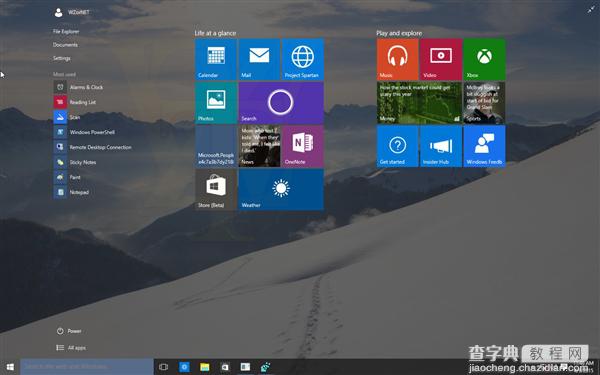Open the Store (Beta) tile

pyautogui.click(x=216, y=189)
